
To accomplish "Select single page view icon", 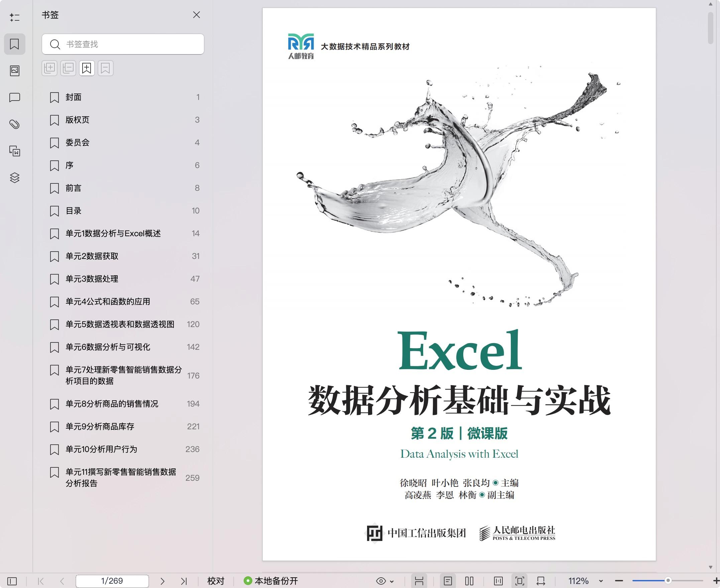I will [448, 581].
